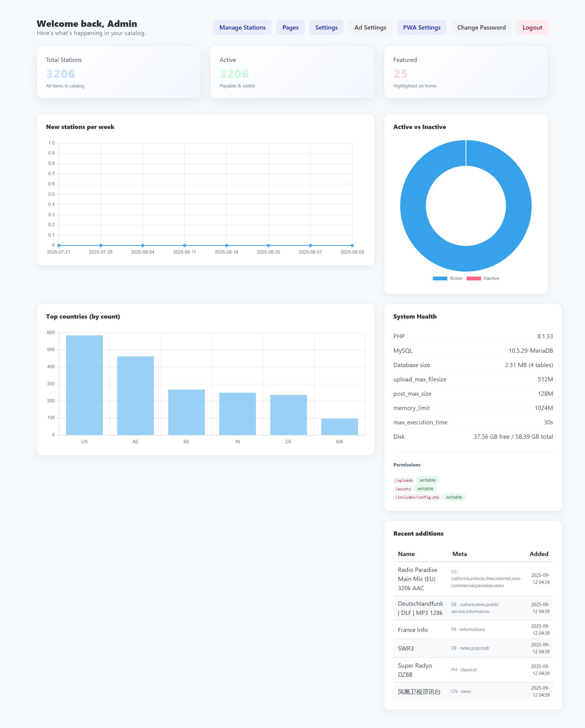Toggle Inactive legend in donut chart
Viewport: 585px width, 728px height.
491,278
